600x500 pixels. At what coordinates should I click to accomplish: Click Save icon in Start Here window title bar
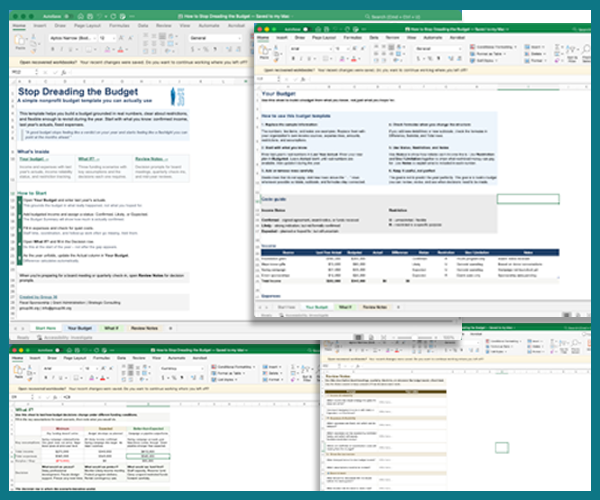point(90,16)
